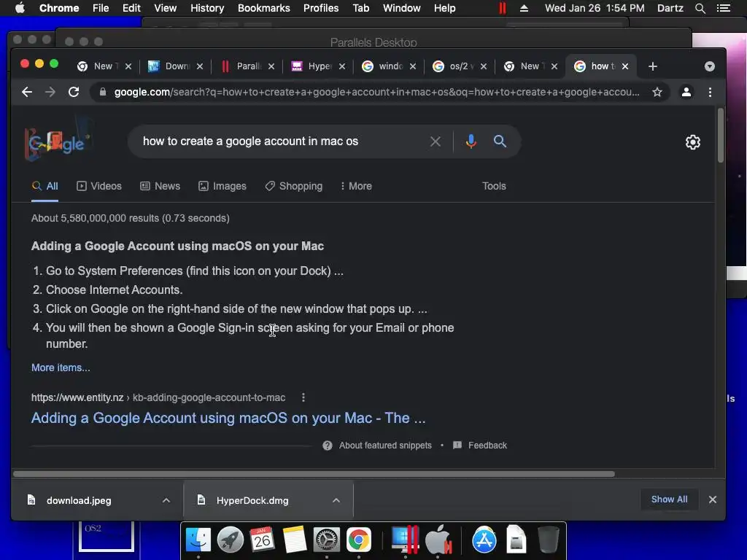The height and width of the screenshot is (560, 747).
Task: Open a new tab with plus button
Action: pos(653,66)
